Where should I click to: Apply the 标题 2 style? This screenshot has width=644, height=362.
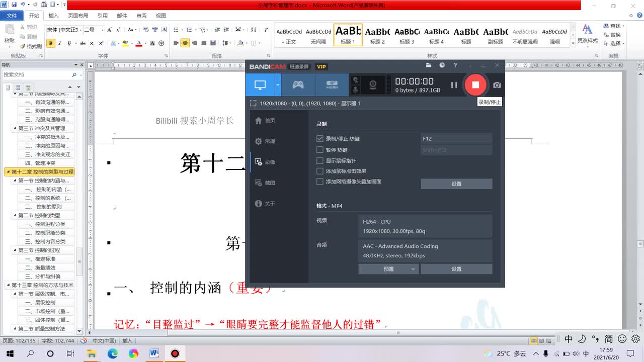(x=377, y=35)
